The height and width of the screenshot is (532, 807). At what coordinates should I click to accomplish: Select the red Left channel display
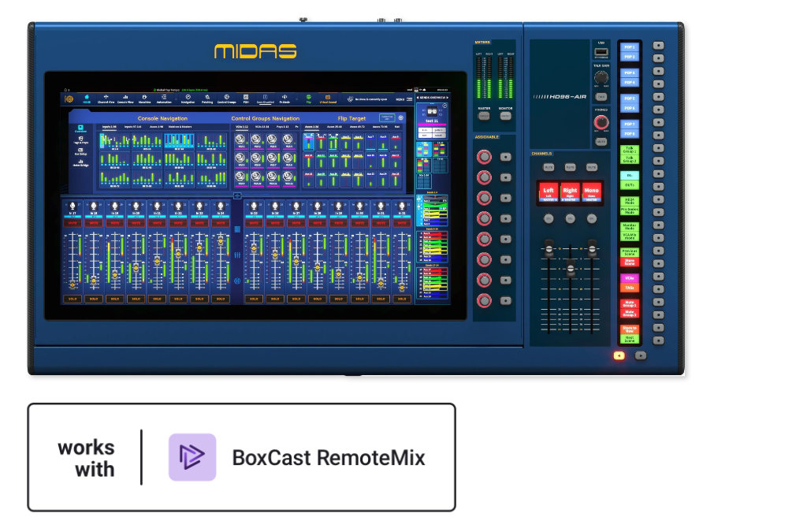(549, 193)
